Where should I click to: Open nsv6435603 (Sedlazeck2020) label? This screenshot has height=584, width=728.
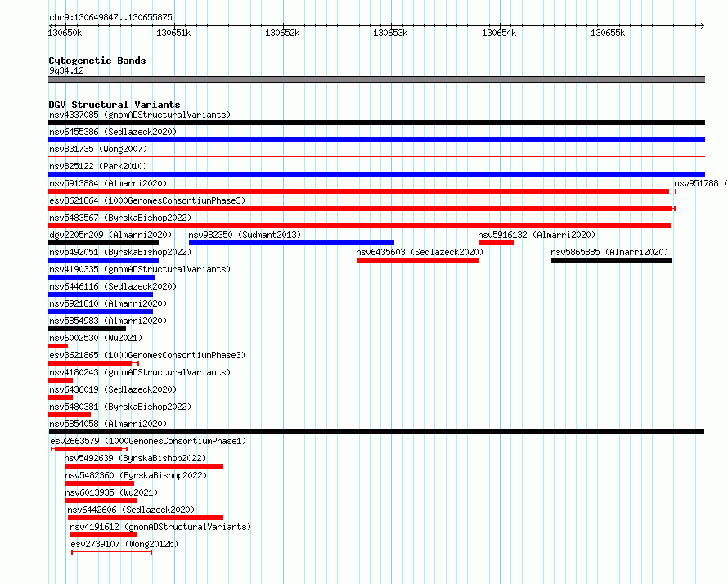point(420,252)
